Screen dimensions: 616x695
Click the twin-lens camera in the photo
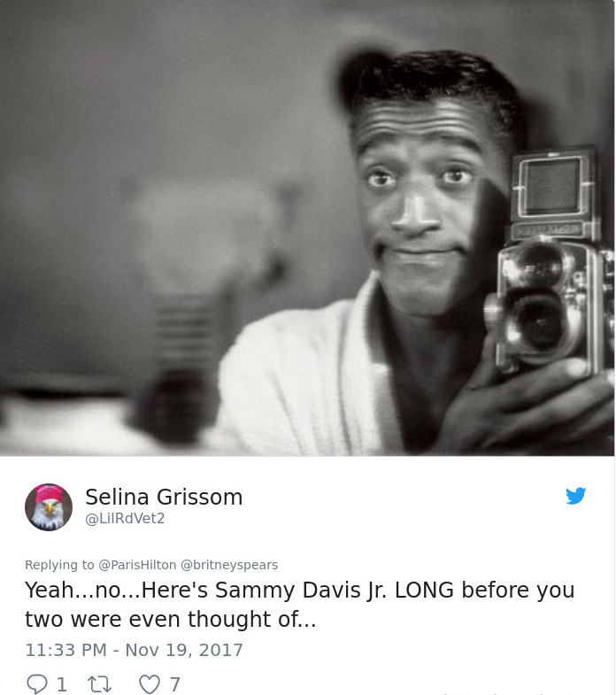tap(549, 261)
